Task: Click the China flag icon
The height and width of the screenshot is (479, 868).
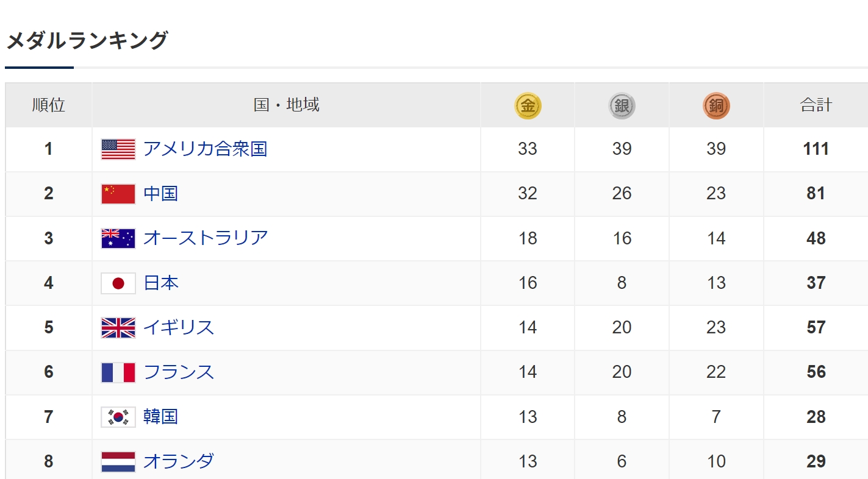Action: [118, 194]
